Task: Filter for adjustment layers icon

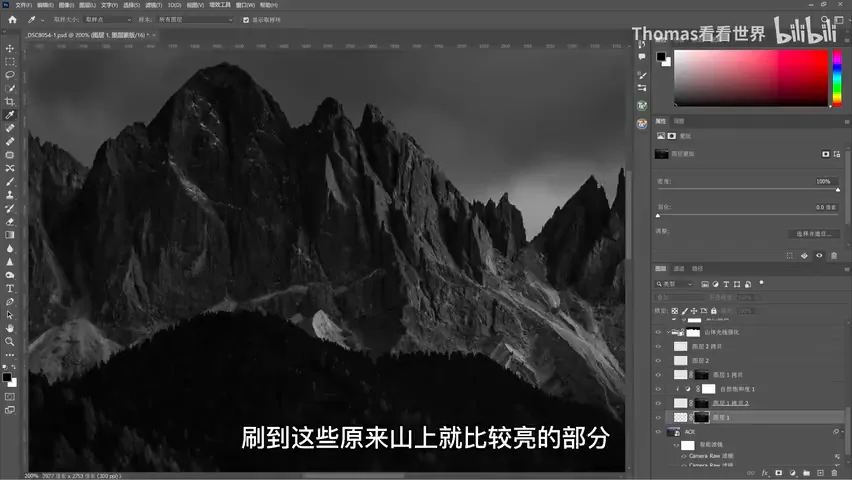Action: [715, 284]
